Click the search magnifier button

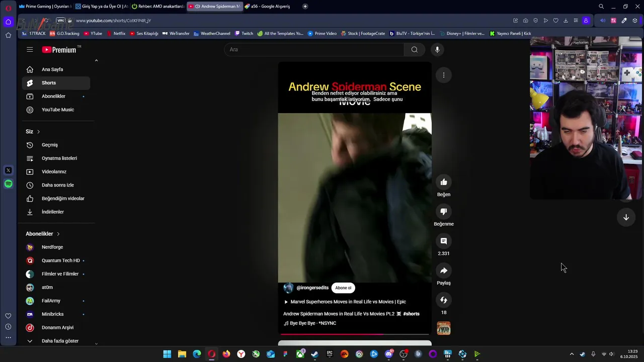[414, 49]
